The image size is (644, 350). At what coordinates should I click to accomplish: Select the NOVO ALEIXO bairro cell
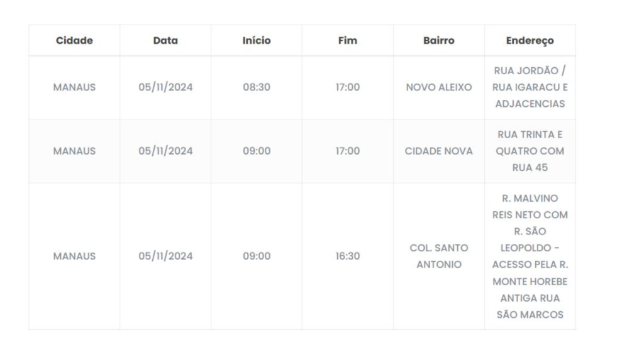439,87
